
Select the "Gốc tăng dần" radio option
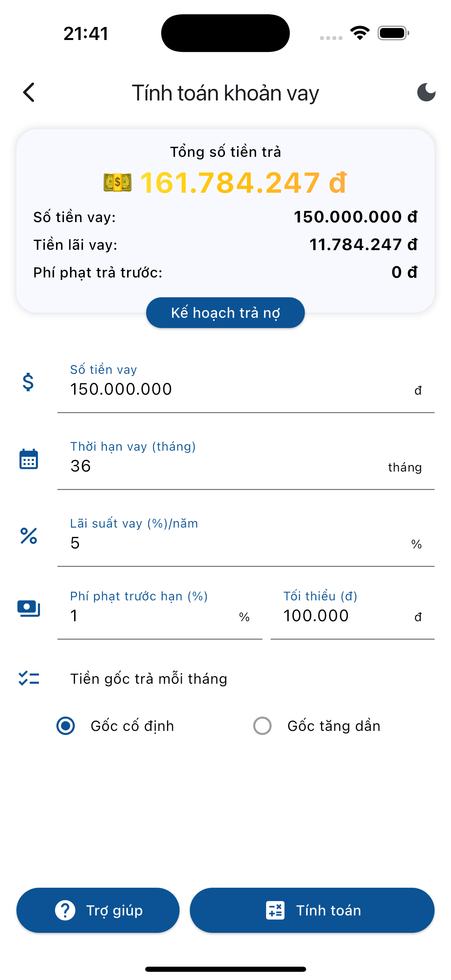[262, 726]
